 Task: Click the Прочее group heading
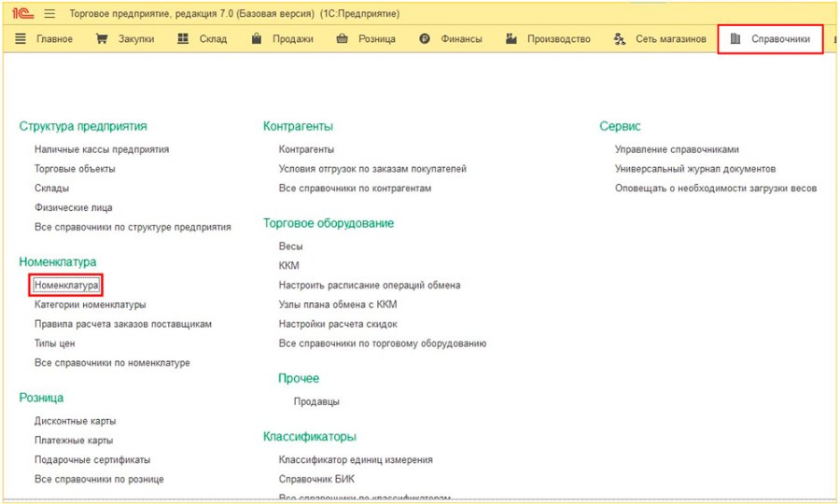tap(299, 378)
